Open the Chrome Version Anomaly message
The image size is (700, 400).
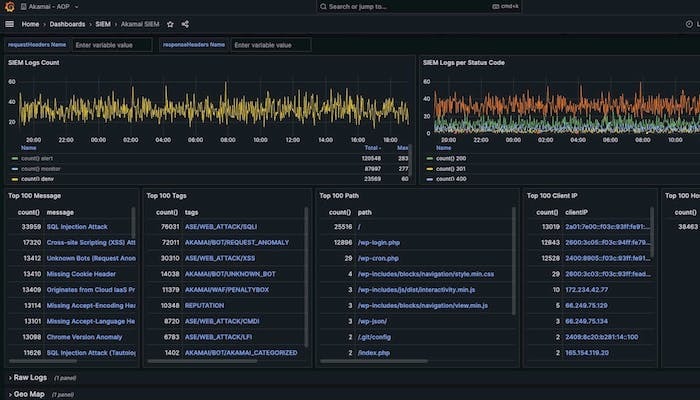pyautogui.click(x=84, y=337)
